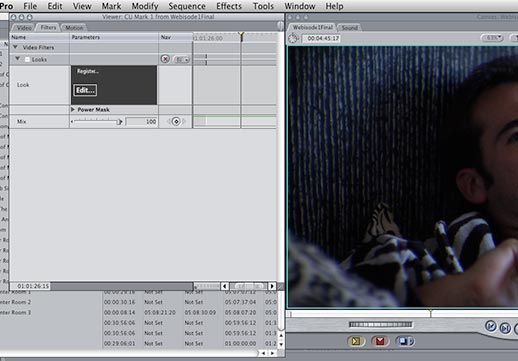The width and height of the screenshot is (518, 361).
Task: Click the 05:08:21:20 cell in Browser
Action: (x=160, y=312)
